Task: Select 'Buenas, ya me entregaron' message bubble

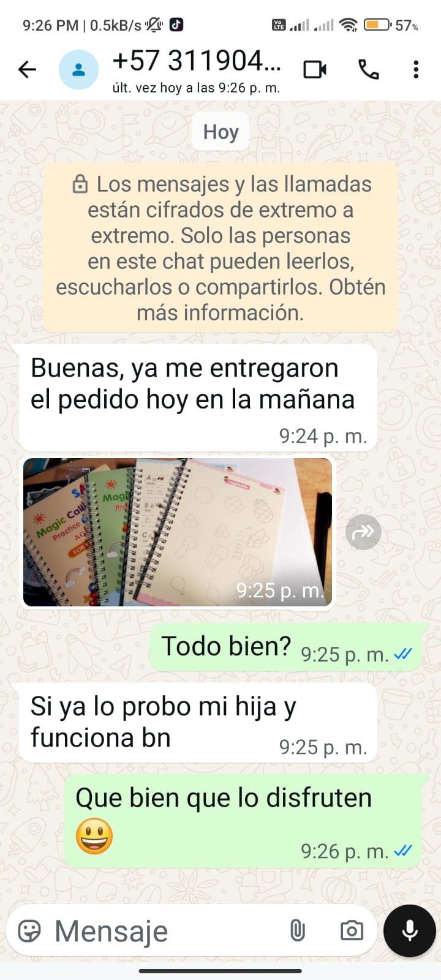Action: pos(198,398)
